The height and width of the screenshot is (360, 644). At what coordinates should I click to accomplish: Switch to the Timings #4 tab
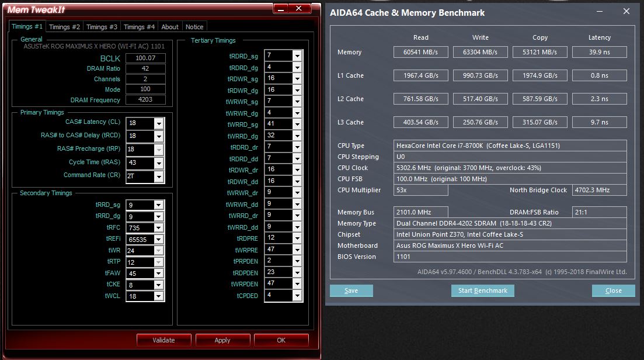point(139,27)
